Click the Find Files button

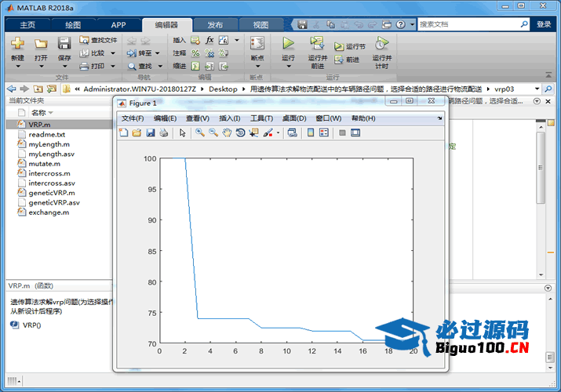(98, 40)
